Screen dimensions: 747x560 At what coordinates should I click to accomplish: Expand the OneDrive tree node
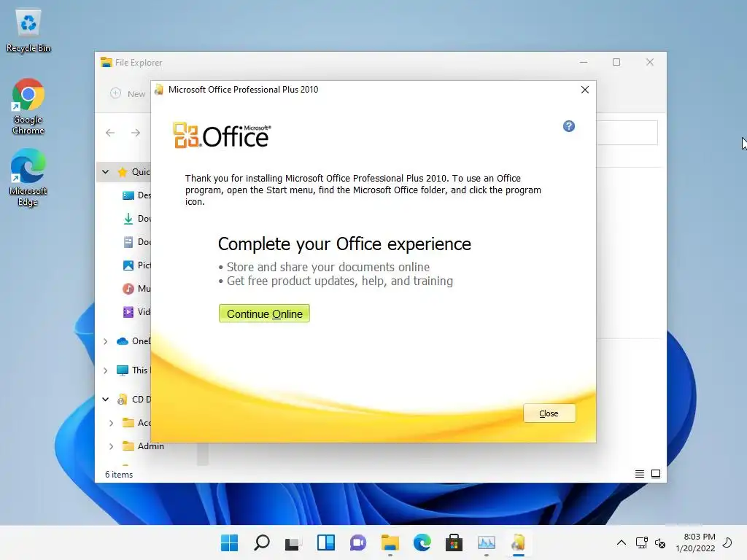[x=105, y=341]
